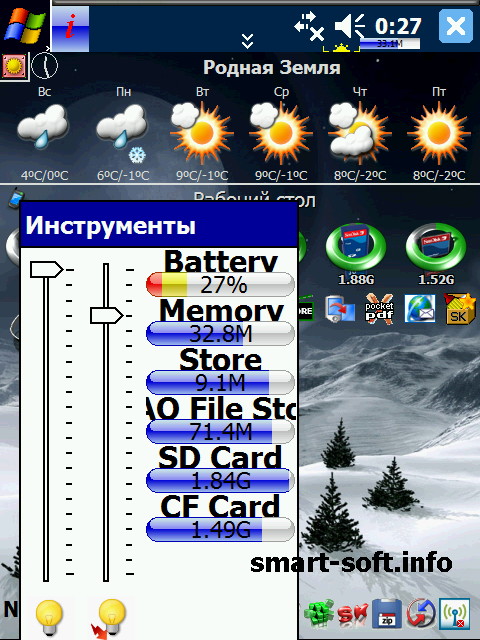Open the zip floppy disk icon
Image resolution: width=480 pixels, height=640 pixels.
click(x=387, y=614)
